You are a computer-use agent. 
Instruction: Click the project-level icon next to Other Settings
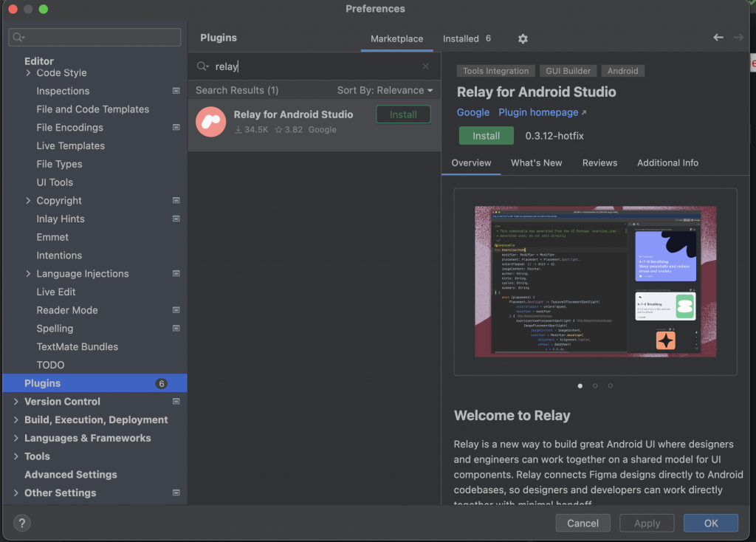tap(176, 493)
